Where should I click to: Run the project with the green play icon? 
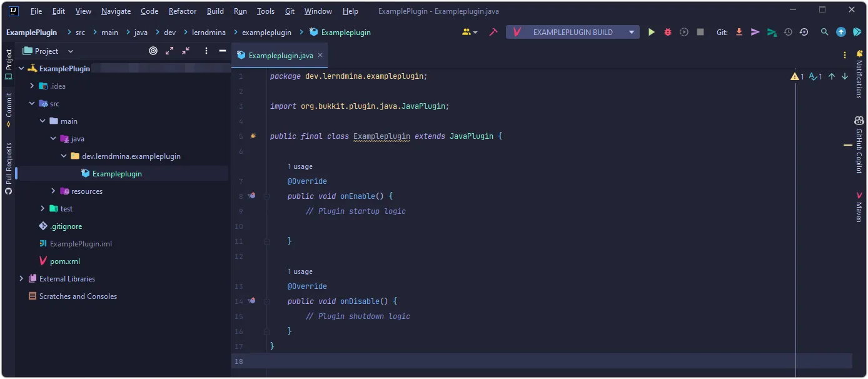(x=652, y=32)
